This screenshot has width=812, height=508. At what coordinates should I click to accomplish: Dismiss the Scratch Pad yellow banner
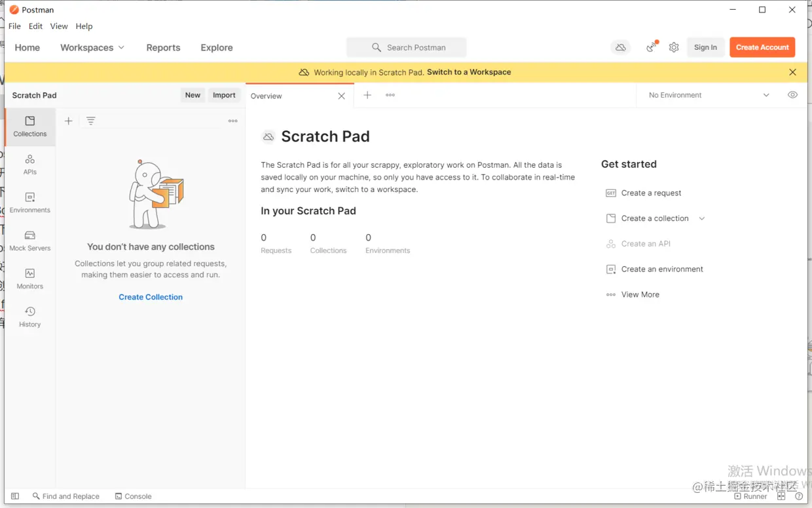point(792,72)
